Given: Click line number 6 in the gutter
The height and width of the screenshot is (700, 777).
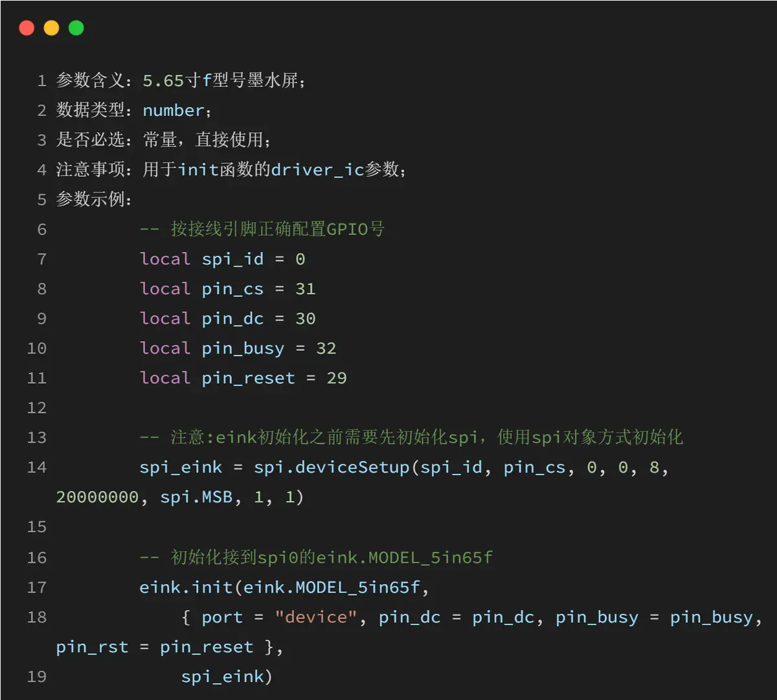Looking at the screenshot, I should click(42, 229).
